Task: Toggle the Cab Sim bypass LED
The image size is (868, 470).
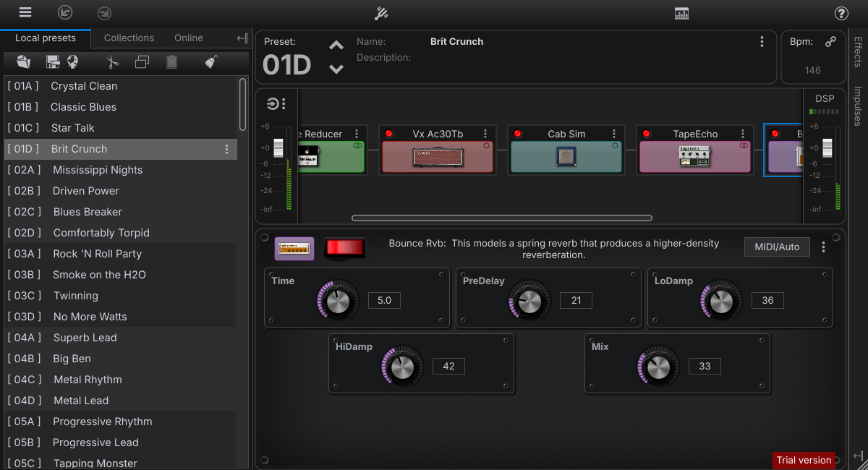Action: pos(518,134)
